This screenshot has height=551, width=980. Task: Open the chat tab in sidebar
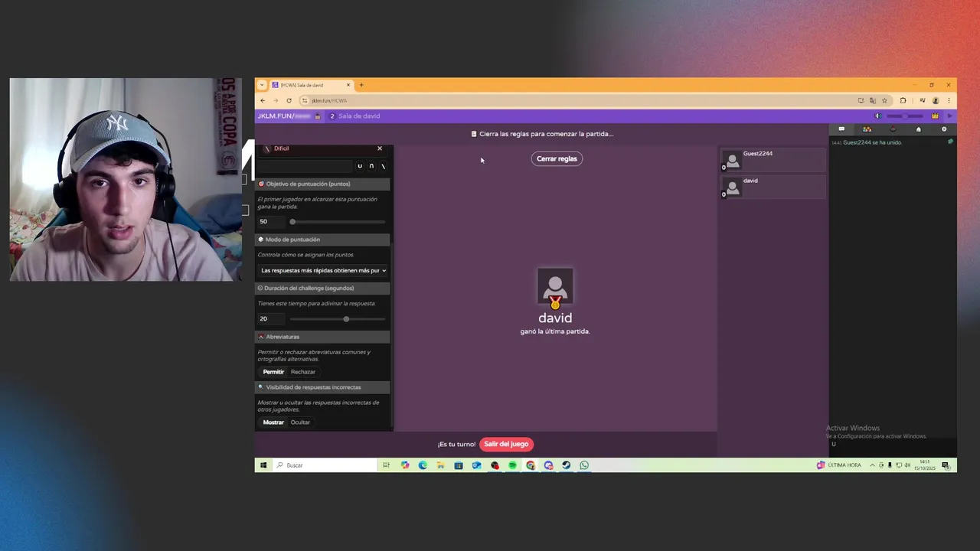click(841, 129)
